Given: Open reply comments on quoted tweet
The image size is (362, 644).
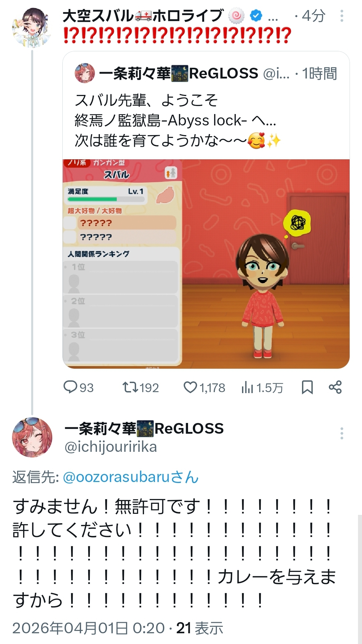Looking at the screenshot, I should tap(78, 387).
